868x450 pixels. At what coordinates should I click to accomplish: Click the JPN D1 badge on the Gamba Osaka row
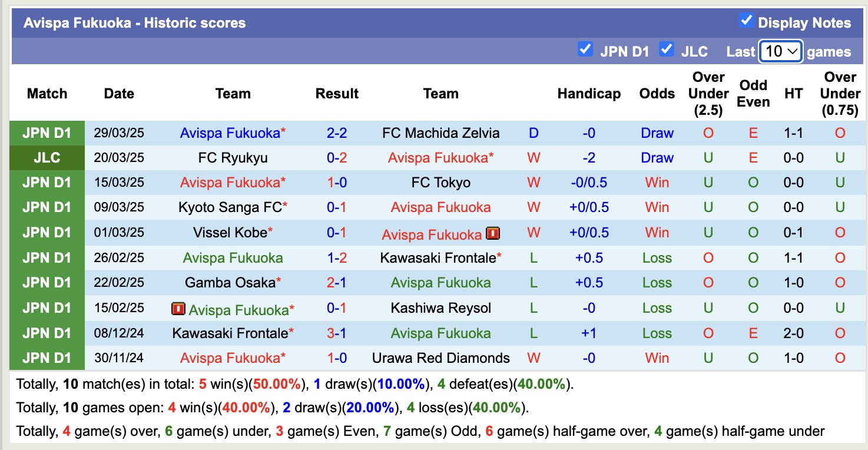(47, 283)
